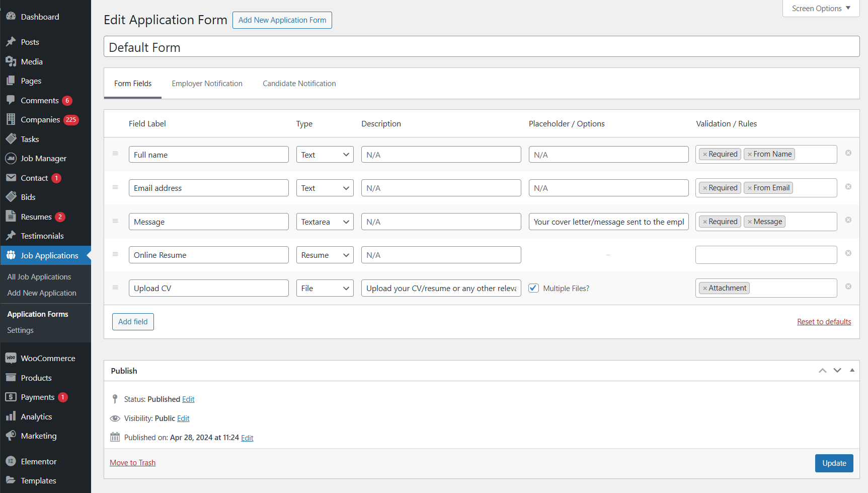The width and height of the screenshot is (868, 493).
Task: Grab the drag handle for Message row
Action: tap(115, 221)
